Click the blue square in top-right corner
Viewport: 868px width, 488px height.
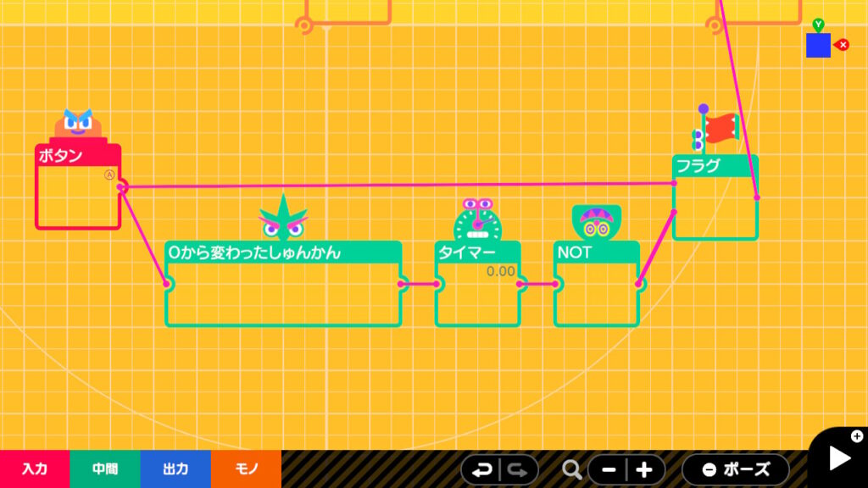818,46
